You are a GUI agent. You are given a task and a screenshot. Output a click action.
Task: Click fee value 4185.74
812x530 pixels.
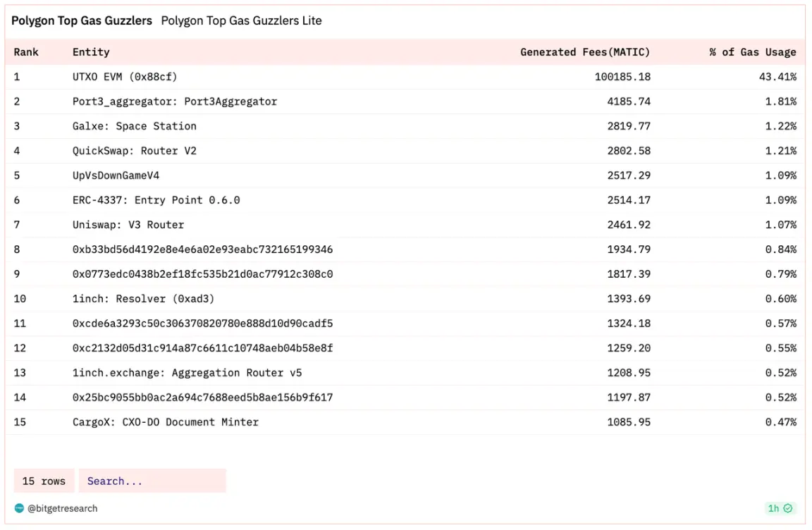pyautogui.click(x=629, y=101)
